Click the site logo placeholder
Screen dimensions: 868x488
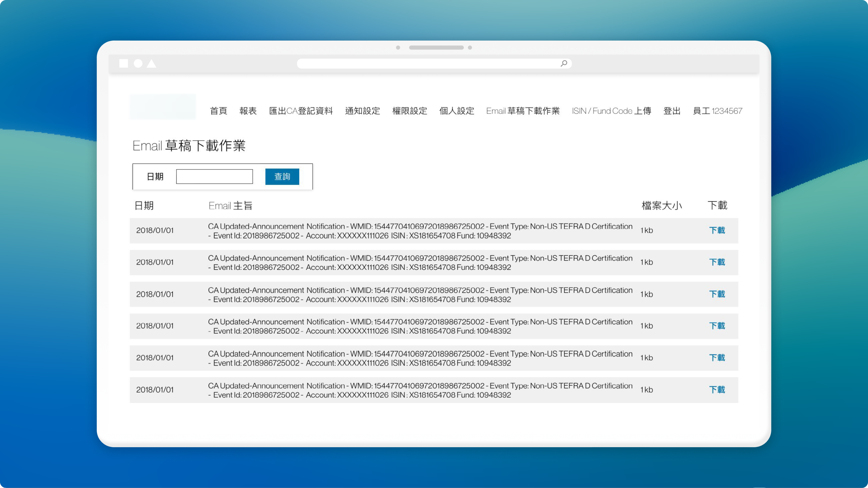pos(163,107)
